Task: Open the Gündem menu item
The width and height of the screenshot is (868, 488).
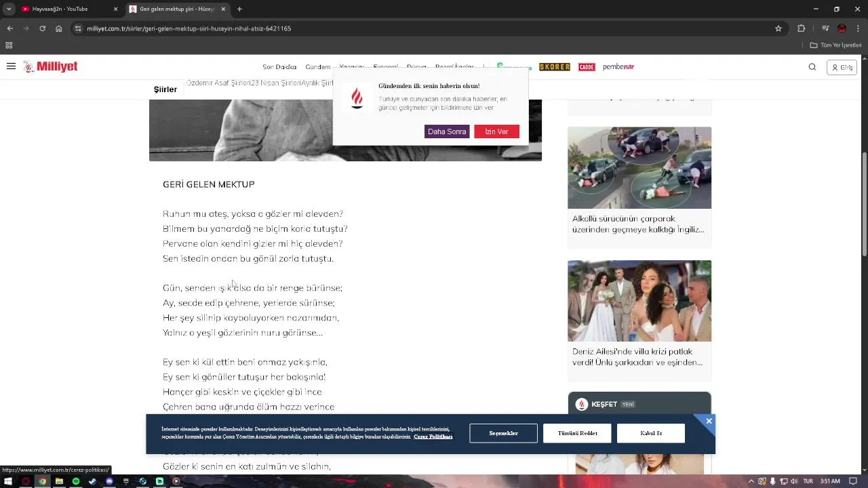Action: (318, 67)
